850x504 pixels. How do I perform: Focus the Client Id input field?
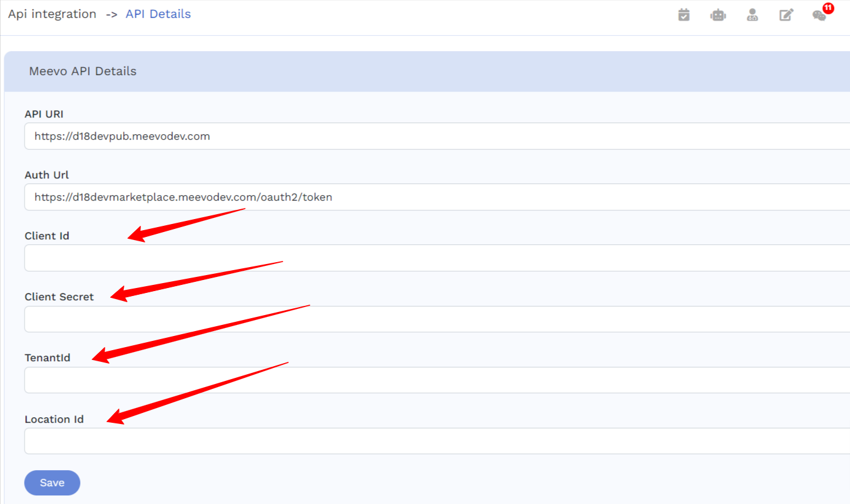[437, 258]
